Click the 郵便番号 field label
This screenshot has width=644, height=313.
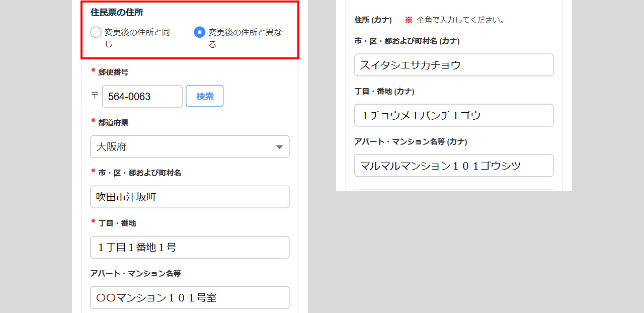(113, 72)
